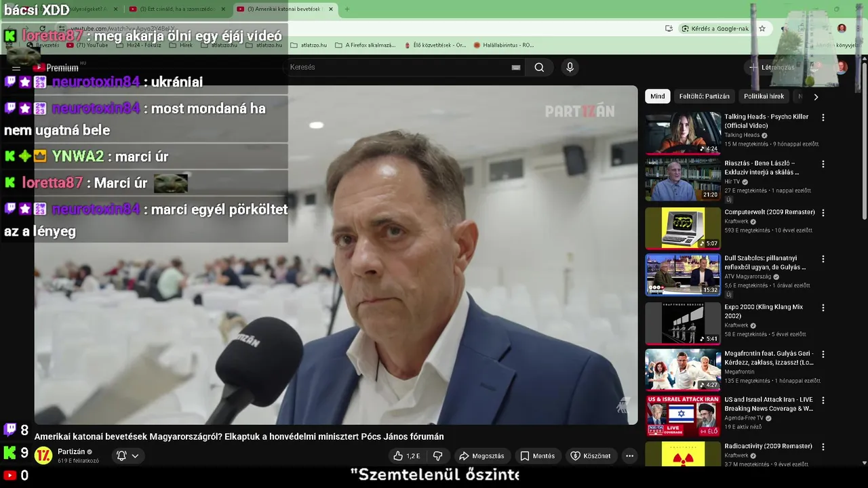Click the YouTube account avatar in the header
This screenshot has height=488, width=868.
(842, 67)
